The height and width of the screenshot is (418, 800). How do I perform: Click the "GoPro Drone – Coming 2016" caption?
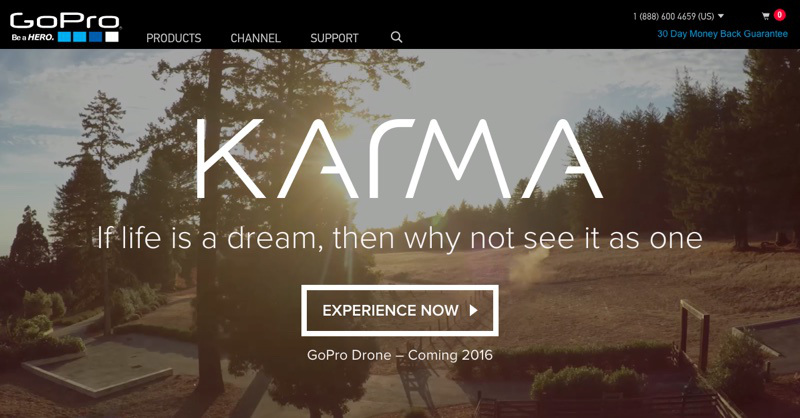tap(400, 355)
